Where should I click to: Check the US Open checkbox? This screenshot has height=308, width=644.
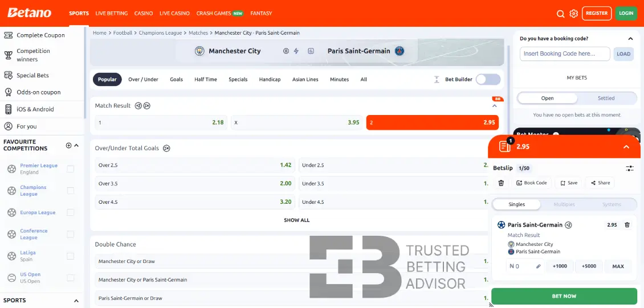pos(71,278)
